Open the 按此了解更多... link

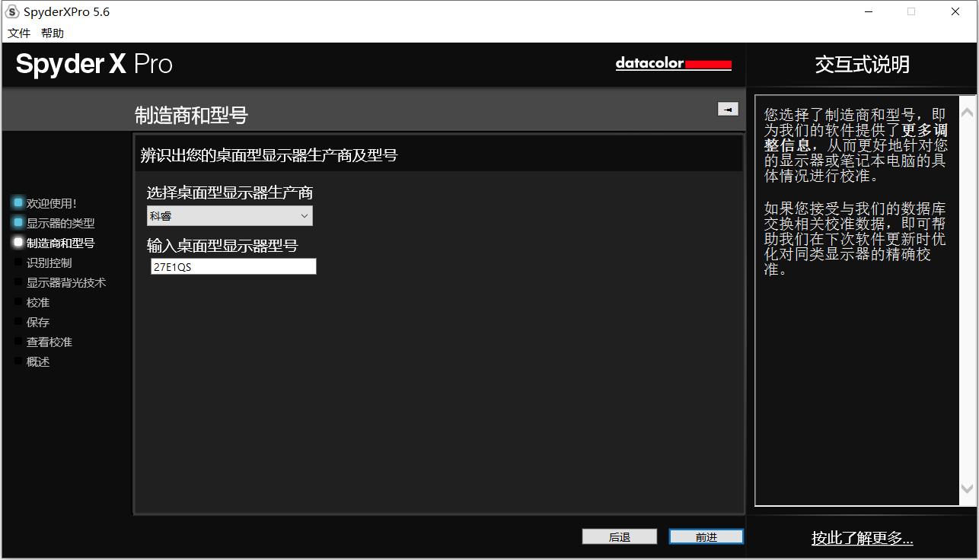pos(863,538)
